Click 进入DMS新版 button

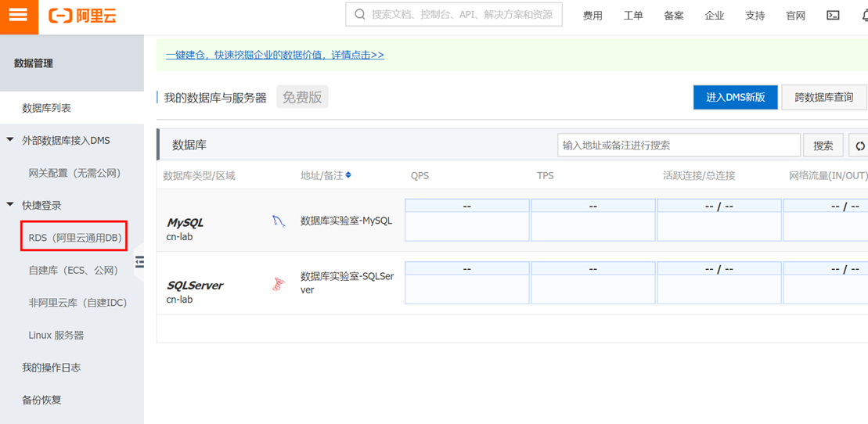click(736, 98)
